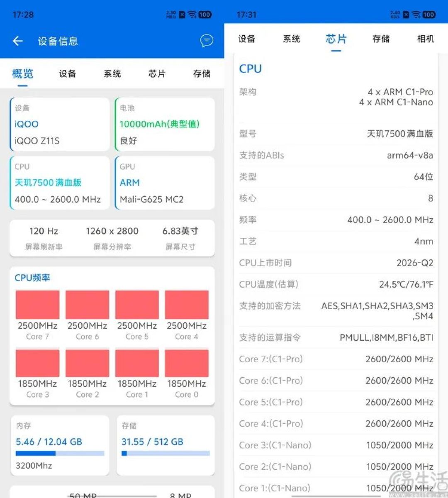Image resolution: width=448 pixels, height=498 pixels.
Task: Switch to the 系统 tab in the left screen
Action: pos(112,74)
